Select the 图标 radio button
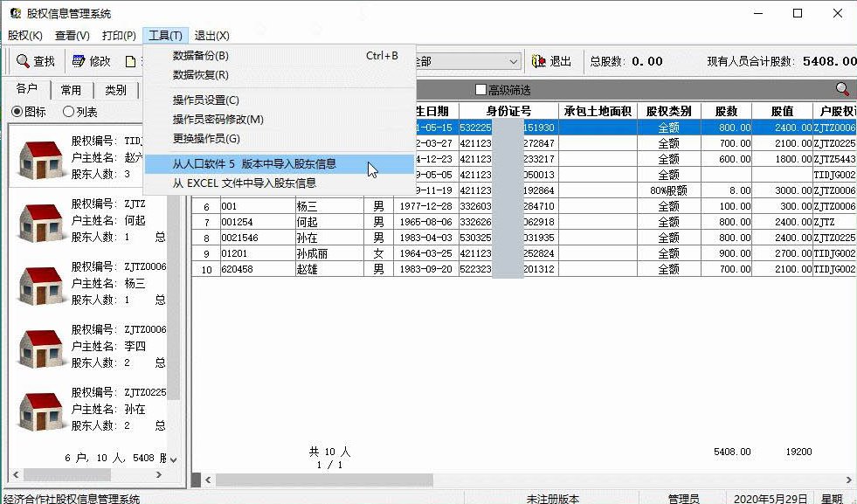This screenshot has height=504, width=857. click(17, 112)
